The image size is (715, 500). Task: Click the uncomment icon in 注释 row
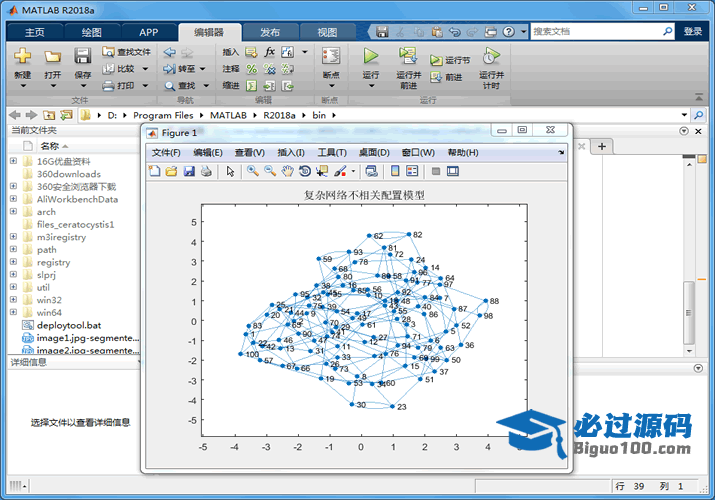269,69
